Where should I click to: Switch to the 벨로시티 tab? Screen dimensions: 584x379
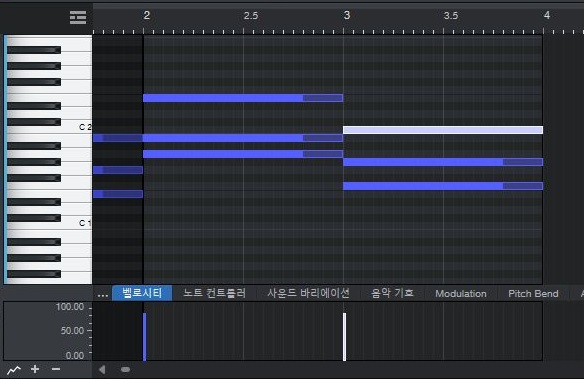142,293
